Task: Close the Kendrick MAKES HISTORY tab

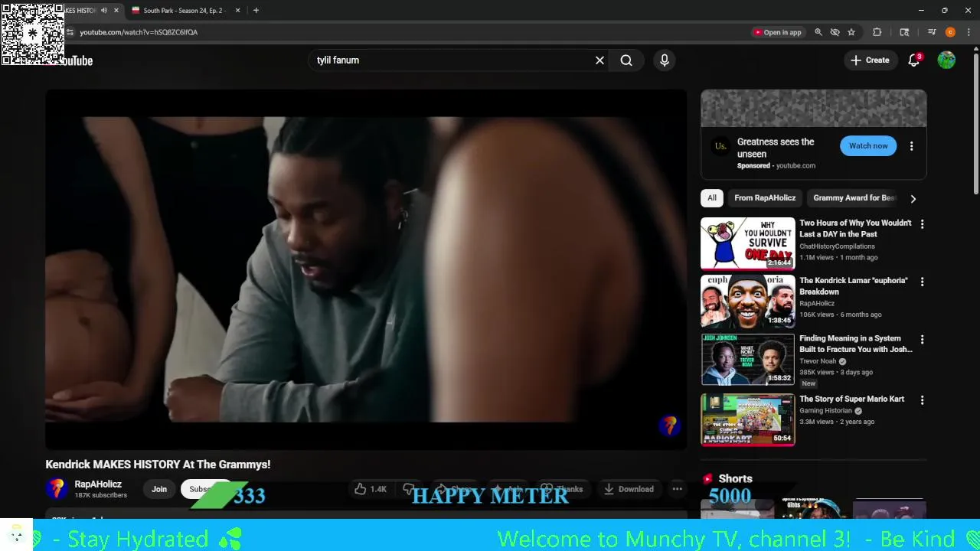Action: 116,11
